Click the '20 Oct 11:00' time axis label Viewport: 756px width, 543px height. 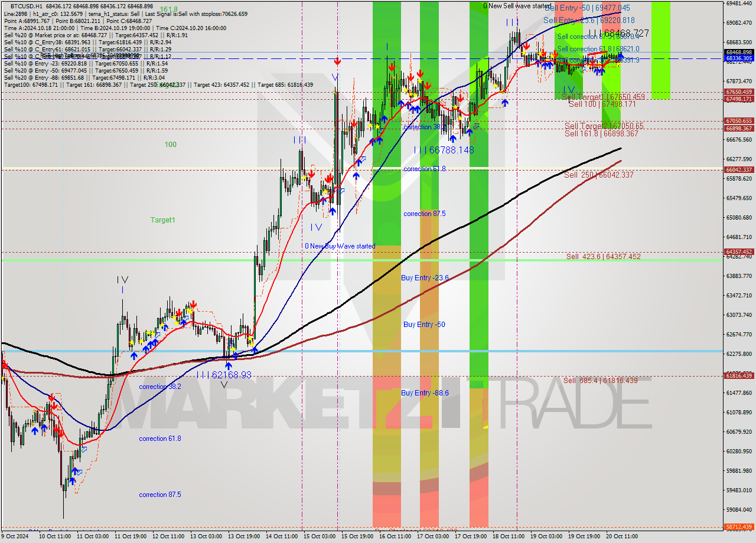[x=621, y=537]
